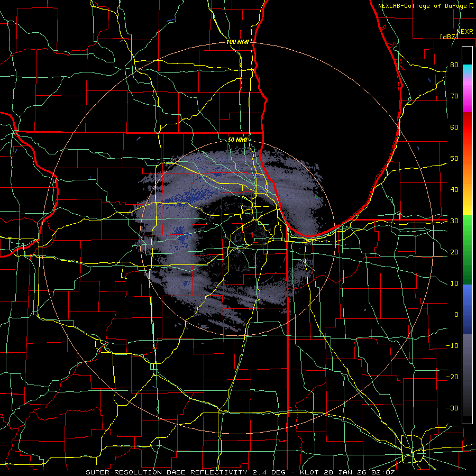
Task: Click the 30 value on dBZ scale
Action: (454, 221)
